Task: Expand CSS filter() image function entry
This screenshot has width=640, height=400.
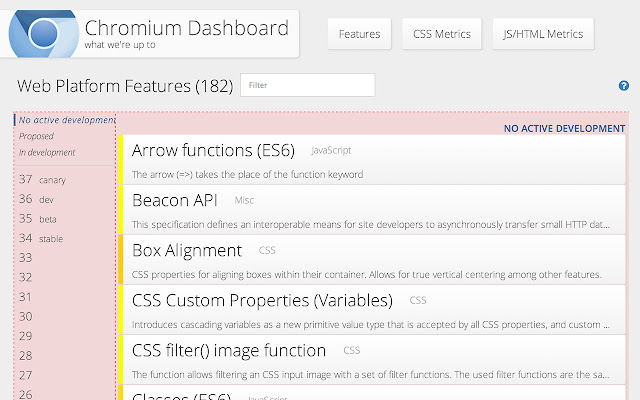Action: click(229, 350)
